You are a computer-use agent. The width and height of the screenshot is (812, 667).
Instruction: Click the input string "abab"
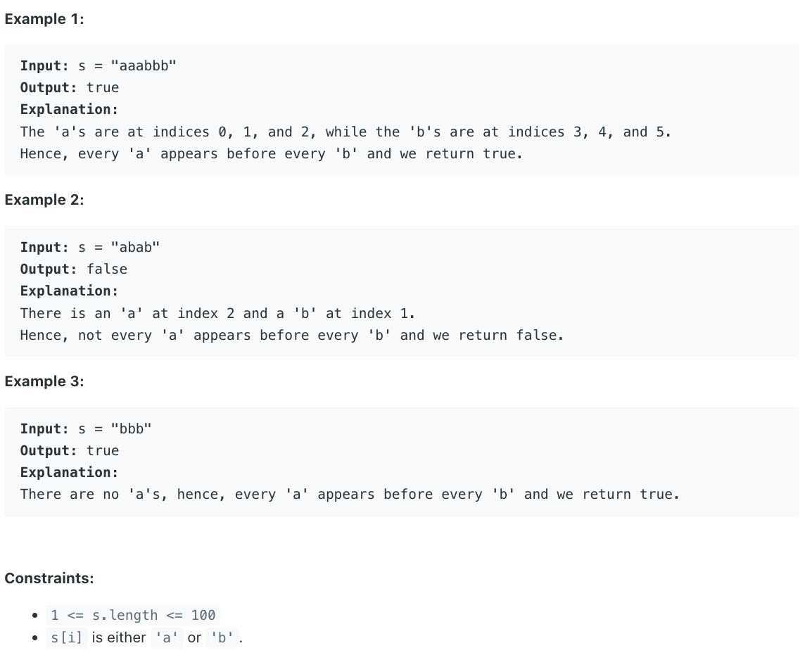(135, 248)
